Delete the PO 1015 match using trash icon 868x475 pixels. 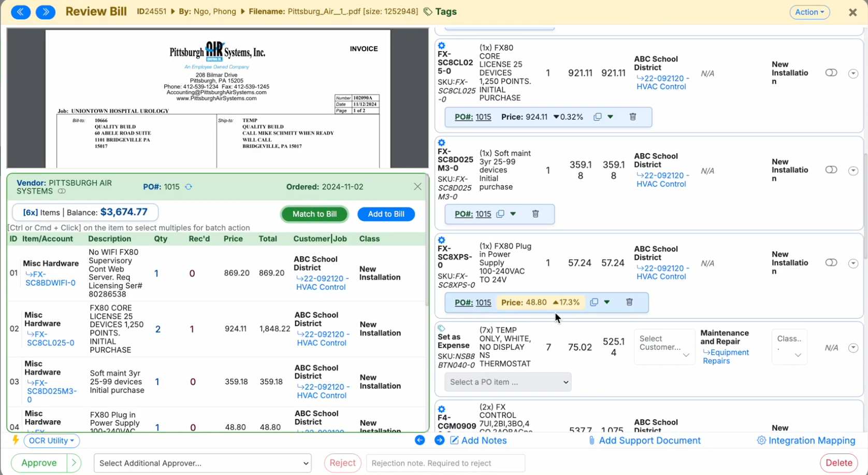[x=633, y=117]
